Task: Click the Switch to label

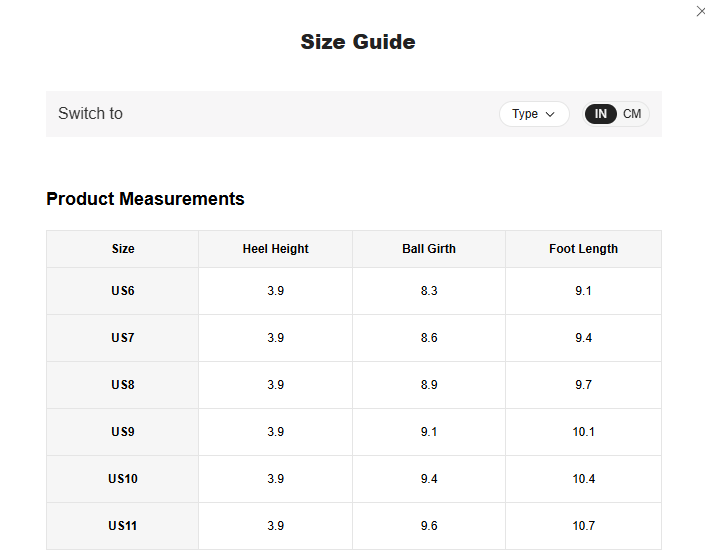Action: pos(90,113)
